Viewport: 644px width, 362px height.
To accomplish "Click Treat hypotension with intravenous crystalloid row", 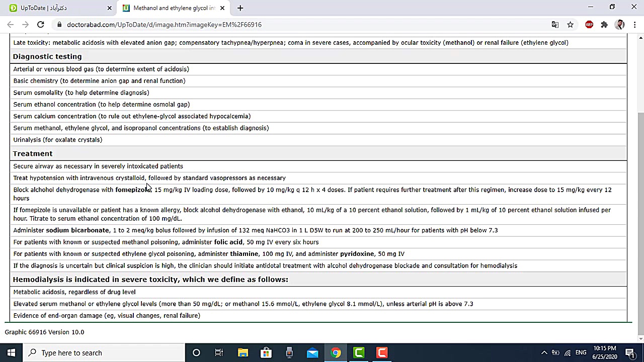I will click(x=318, y=178).
